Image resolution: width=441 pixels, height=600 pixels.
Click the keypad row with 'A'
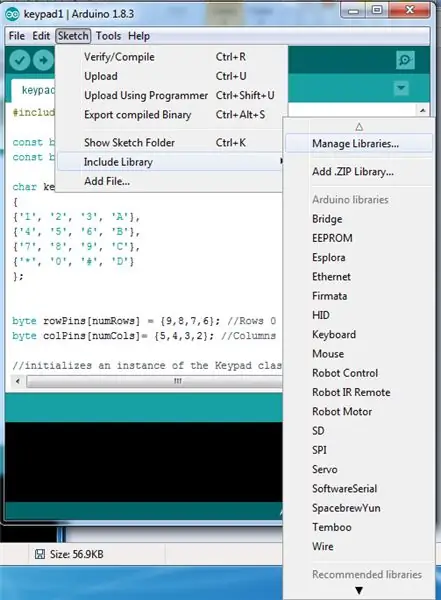click(77, 217)
